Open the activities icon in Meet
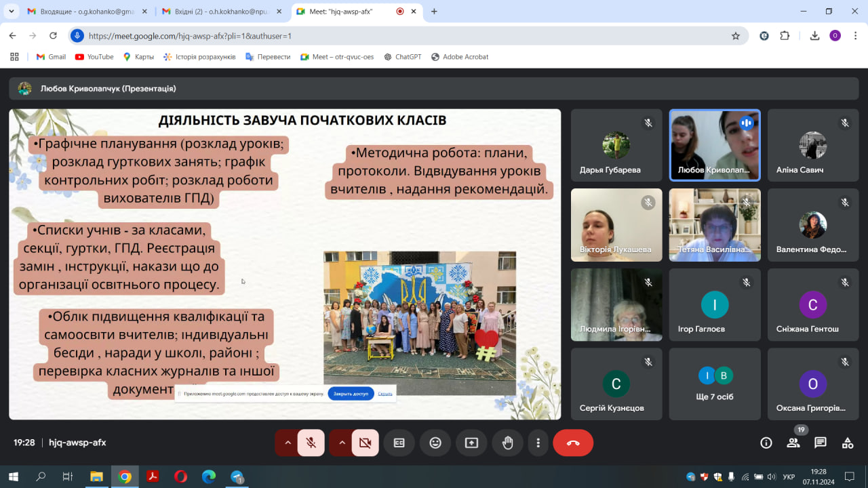 click(x=848, y=443)
